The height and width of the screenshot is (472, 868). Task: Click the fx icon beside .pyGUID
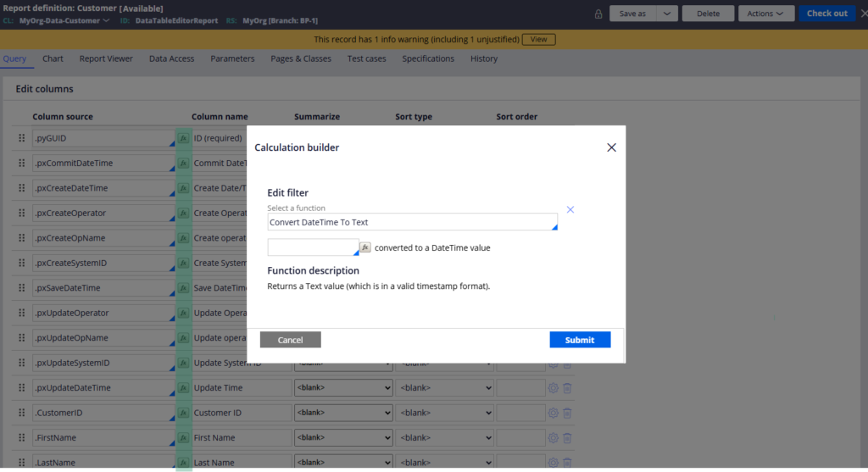[183, 138]
